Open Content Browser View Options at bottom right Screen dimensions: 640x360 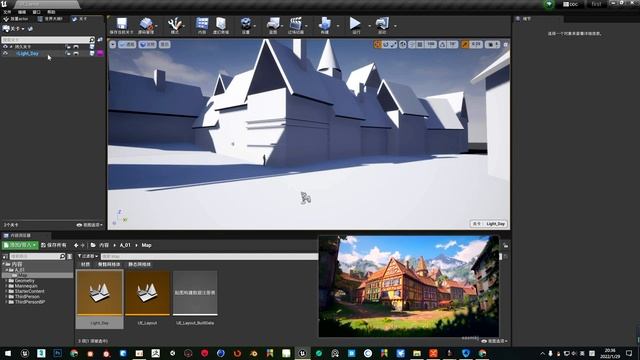(x=494, y=341)
